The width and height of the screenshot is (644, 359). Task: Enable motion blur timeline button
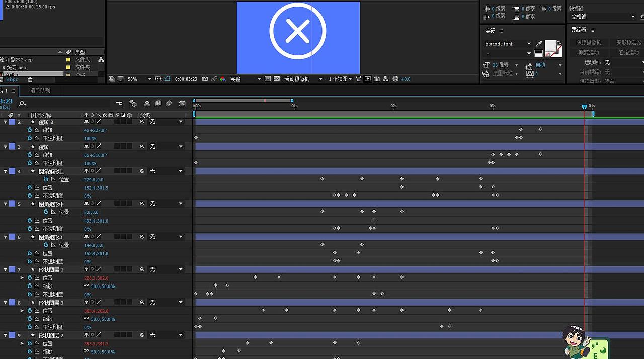(169, 103)
